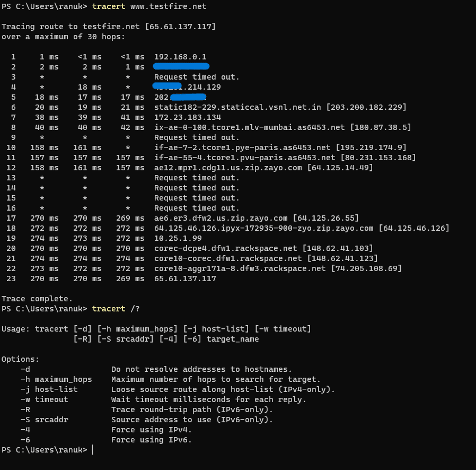Click hostname 'if-ae-7-2.tcore1.pye-paris.as6453.net'

[242, 147]
